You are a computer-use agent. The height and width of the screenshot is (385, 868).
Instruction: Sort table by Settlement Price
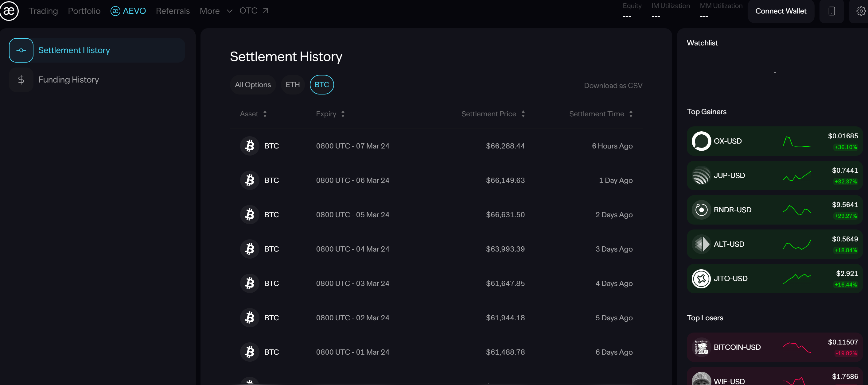click(x=492, y=114)
